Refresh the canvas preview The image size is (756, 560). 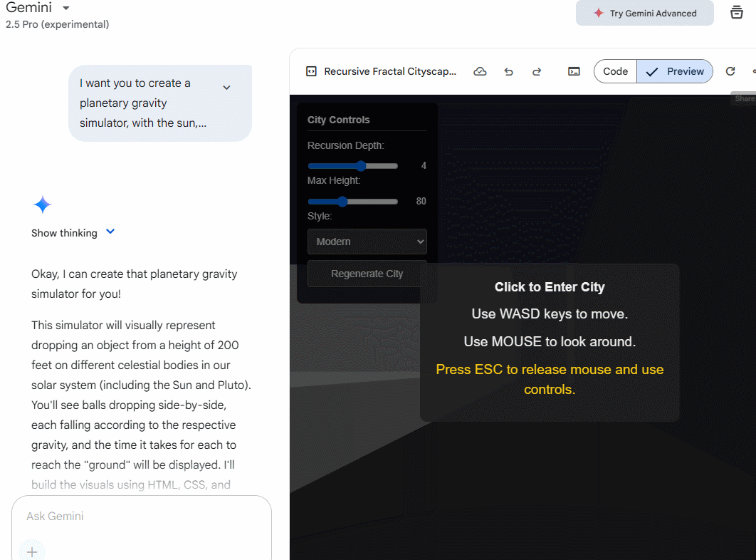(730, 71)
